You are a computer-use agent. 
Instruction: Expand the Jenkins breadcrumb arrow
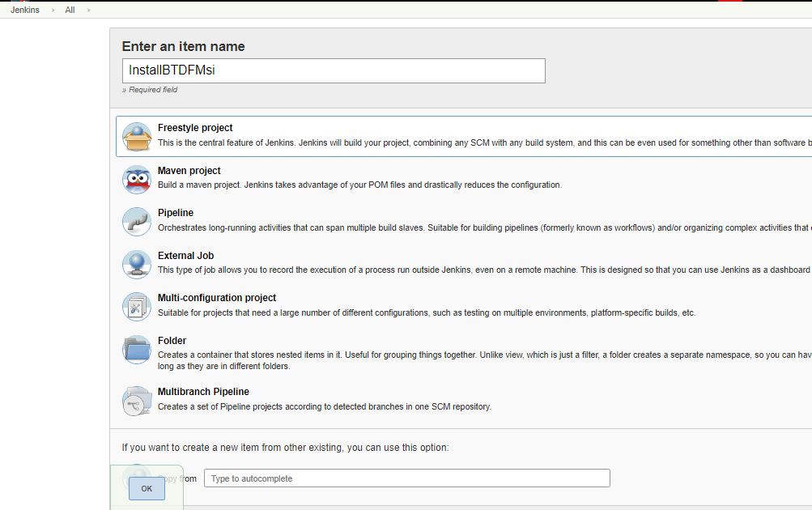tap(53, 10)
